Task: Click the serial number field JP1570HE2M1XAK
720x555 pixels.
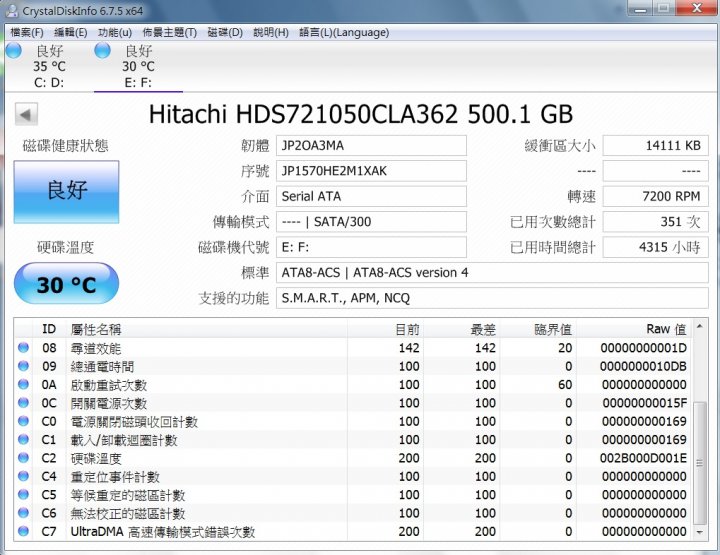Action: click(371, 171)
